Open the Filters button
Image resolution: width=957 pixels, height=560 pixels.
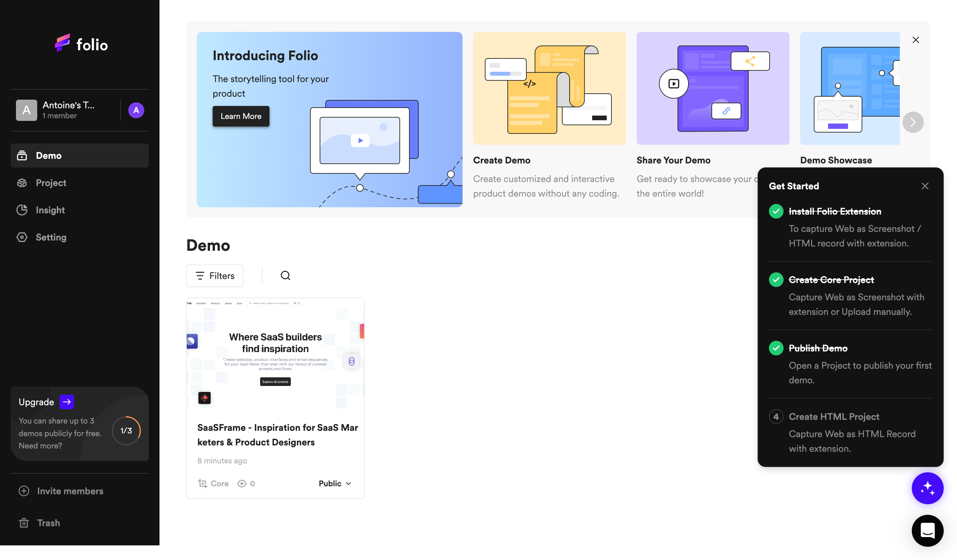pos(215,276)
